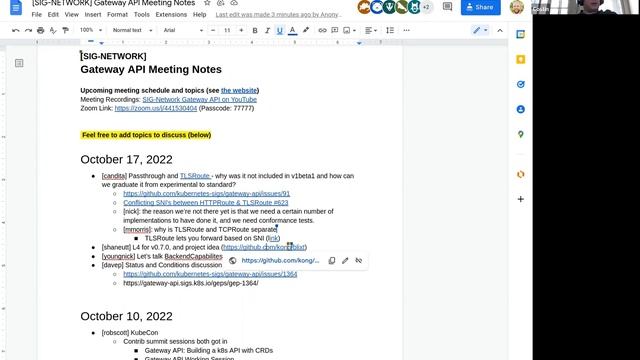Image resolution: width=640 pixels, height=360 pixels.
Task: Open the signed-in account profile avatar
Action: pos(517,7)
